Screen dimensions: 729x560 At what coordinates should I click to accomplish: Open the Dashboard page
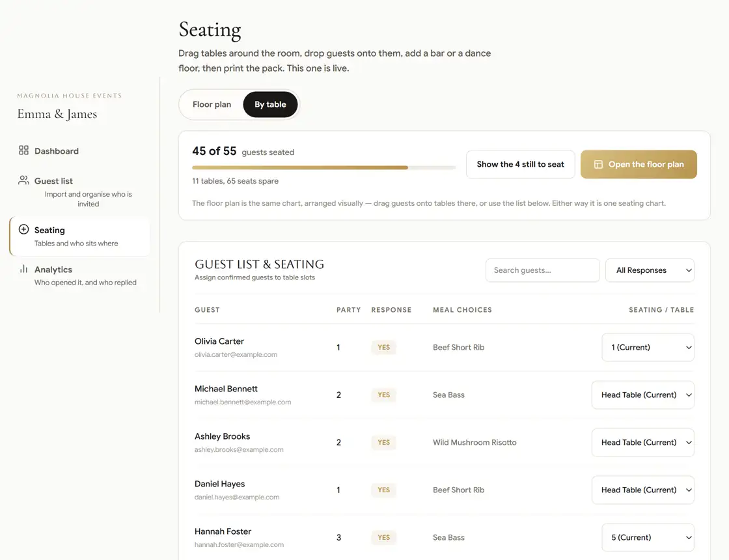pos(80,150)
